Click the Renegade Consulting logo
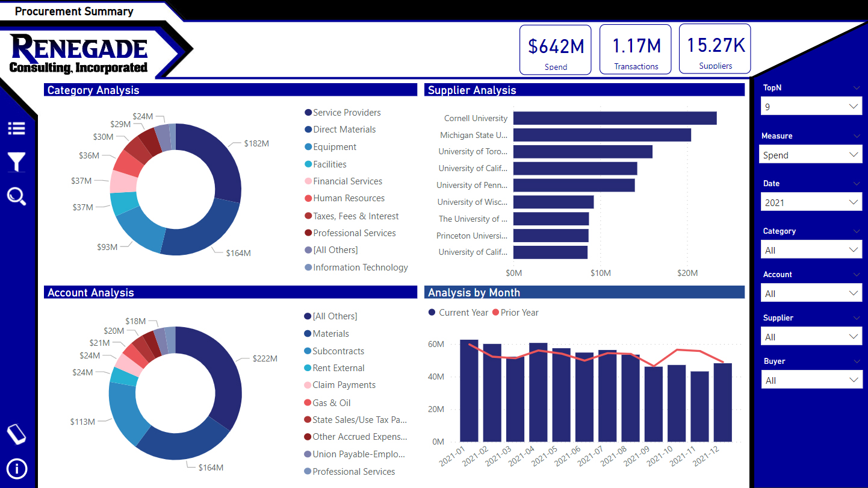Image resolution: width=868 pixels, height=488 pixels. (x=79, y=54)
